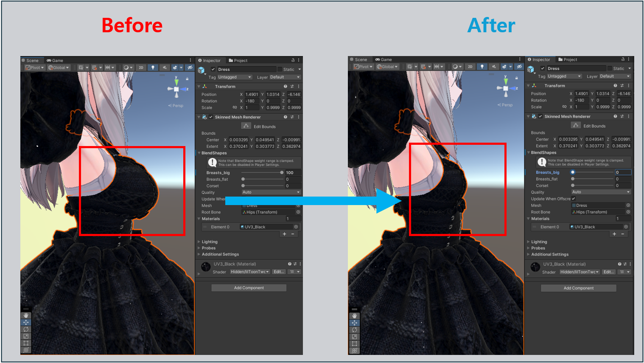Switch to the Game tab in After editor
The image size is (644, 363).
coord(384,59)
